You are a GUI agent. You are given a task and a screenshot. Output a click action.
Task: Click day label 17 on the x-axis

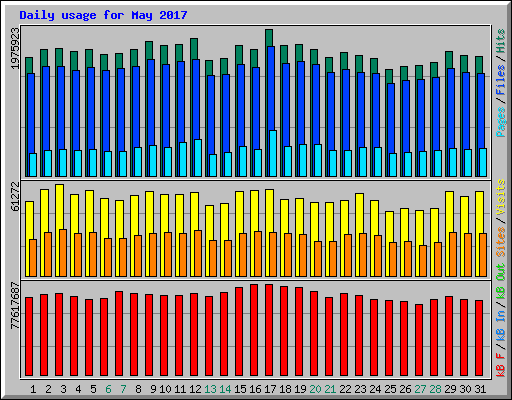point(270,389)
